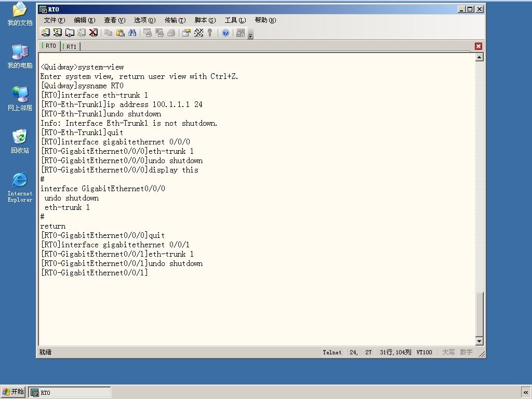Viewport: 532px width, 399px height.
Task: Click the 大写 caps lock indicator
Action: [x=448, y=352]
